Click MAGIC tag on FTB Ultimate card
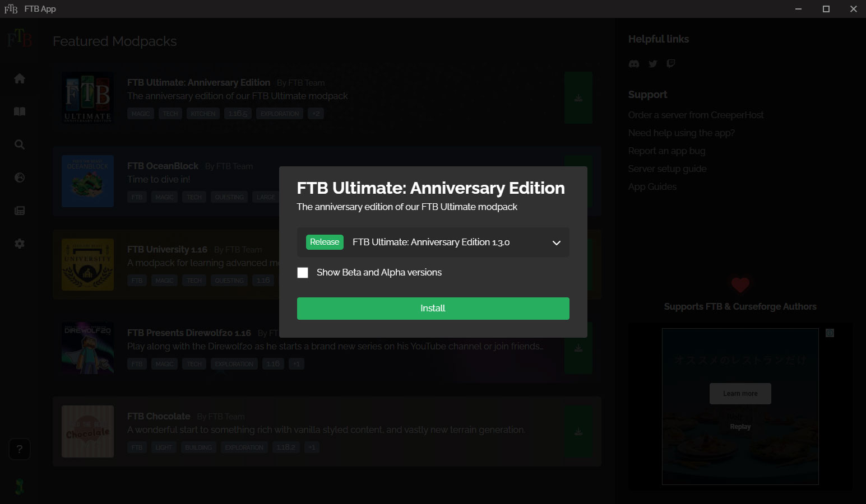This screenshot has height=504, width=866. click(x=141, y=114)
